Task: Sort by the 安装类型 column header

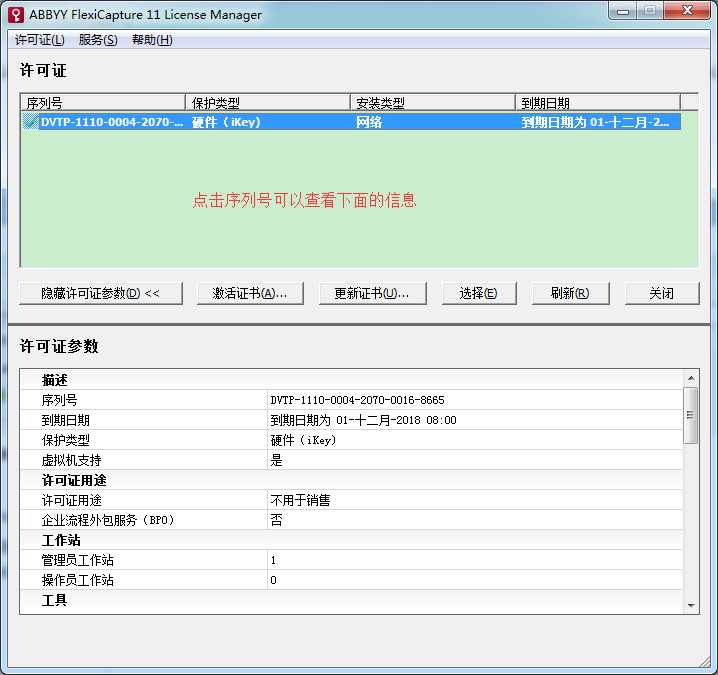Action: tap(433, 103)
